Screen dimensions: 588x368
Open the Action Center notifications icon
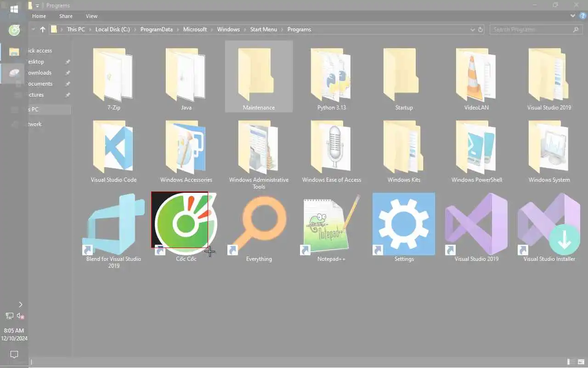point(14,354)
